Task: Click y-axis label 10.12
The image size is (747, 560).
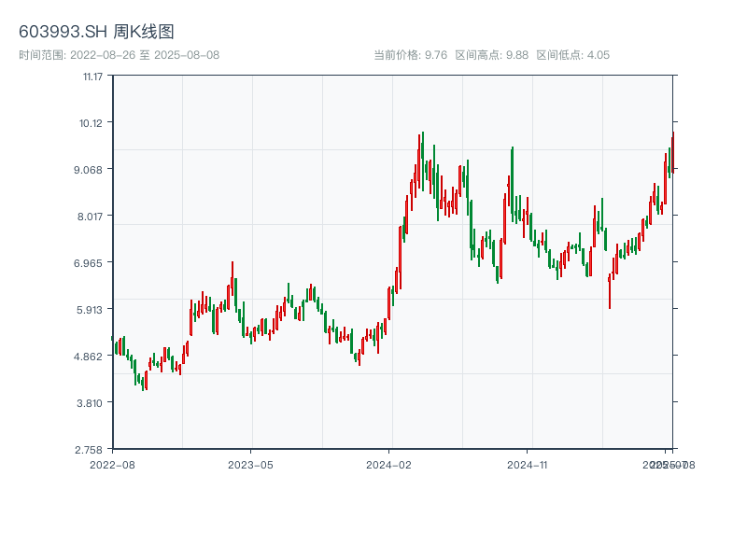Action: point(91,123)
